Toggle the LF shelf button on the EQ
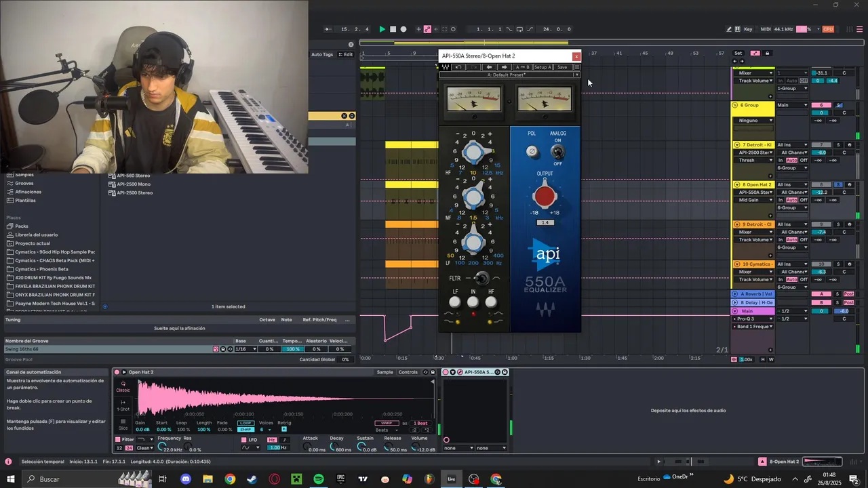The height and width of the screenshot is (488, 868). [455, 302]
